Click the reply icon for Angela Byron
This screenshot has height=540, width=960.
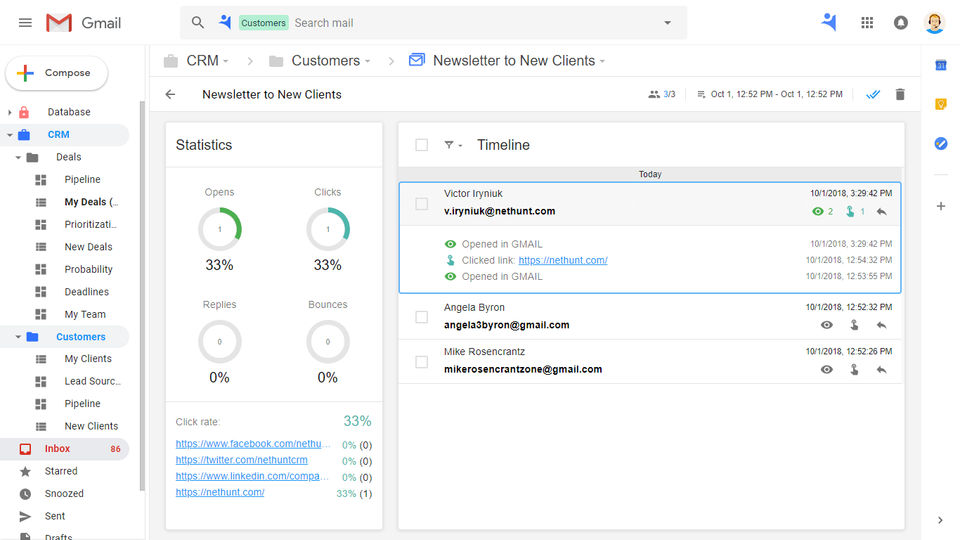point(882,325)
